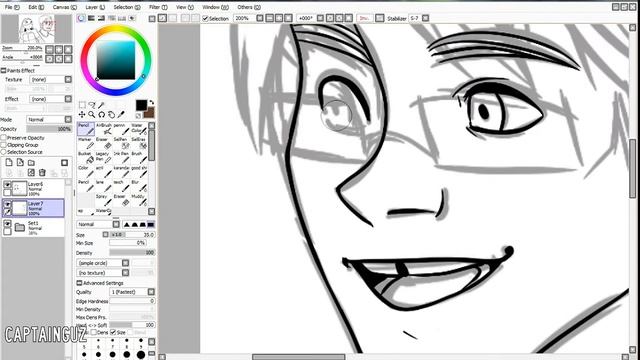The image size is (640, 360).
Task: Delete the selected layer with trash icon
Action: (42, 173)
